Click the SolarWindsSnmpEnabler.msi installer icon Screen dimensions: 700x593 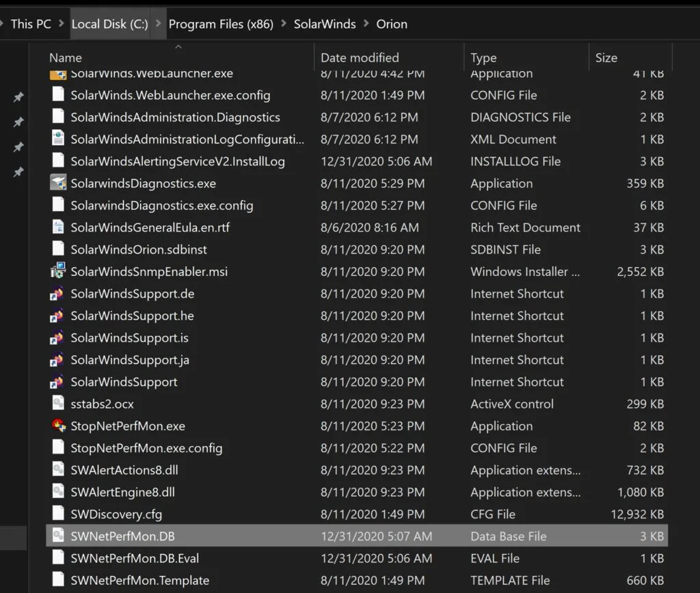point(58,271)
